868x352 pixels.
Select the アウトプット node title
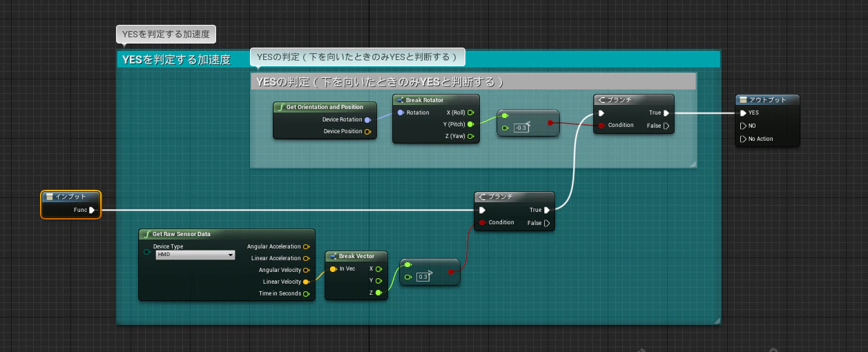point(768,100)
